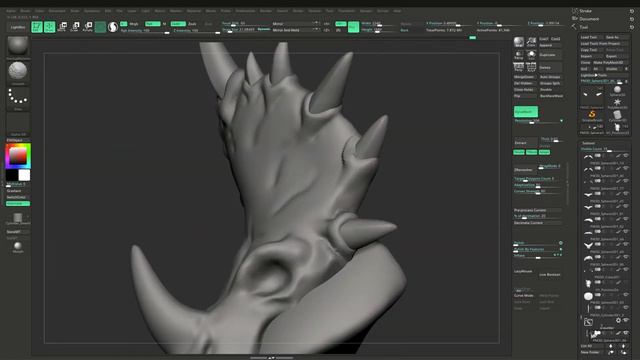Toggle eye visibility on the second subtool row
Image resolution: width=640 pixels, height=360 pixels.
click(626, 168)
